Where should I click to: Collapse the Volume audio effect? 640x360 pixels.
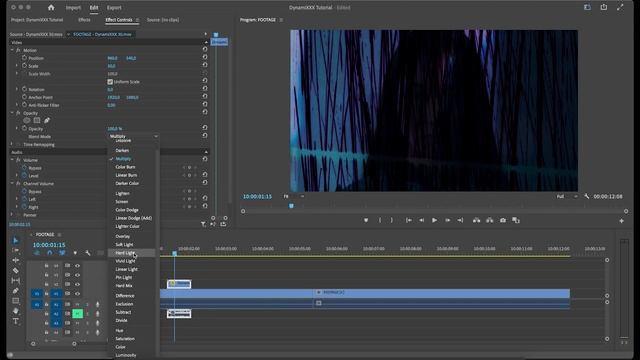[x=12, y=160]
